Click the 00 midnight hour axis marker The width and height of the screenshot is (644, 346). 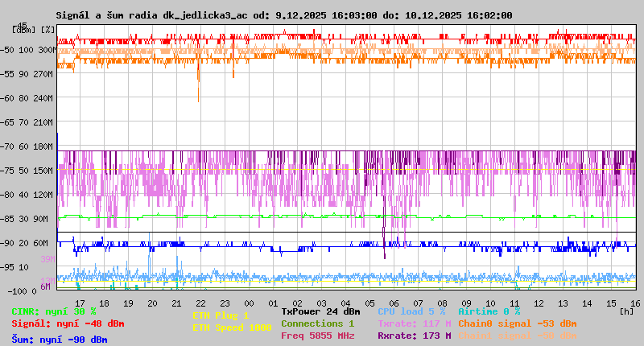[x=250, y=303]
